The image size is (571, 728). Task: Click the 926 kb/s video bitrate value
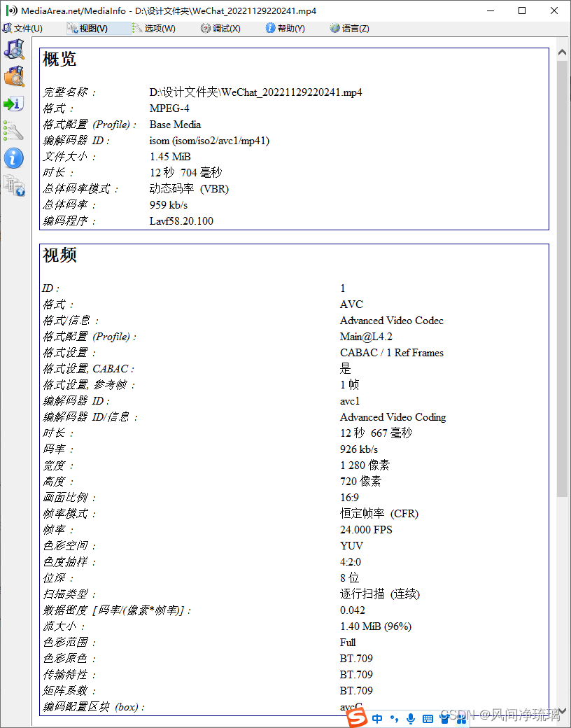coord(359,449)
